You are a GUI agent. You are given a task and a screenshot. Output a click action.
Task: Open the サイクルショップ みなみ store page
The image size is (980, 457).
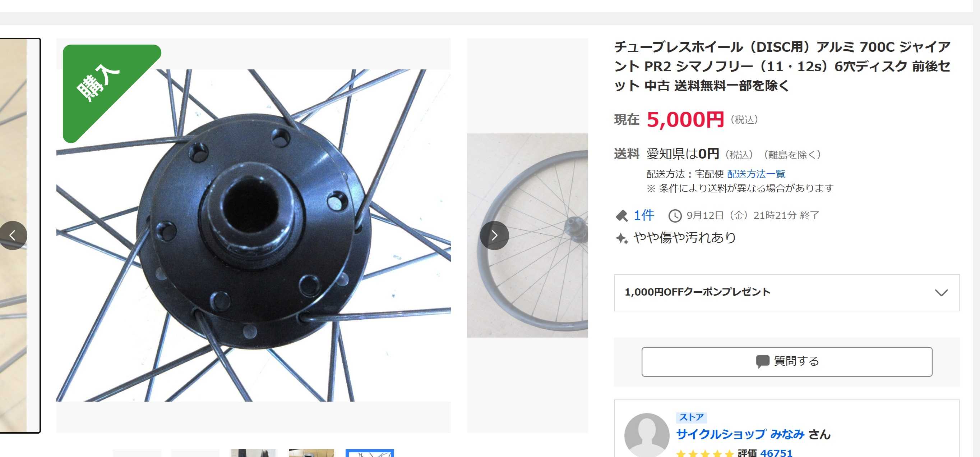point(740,434)
